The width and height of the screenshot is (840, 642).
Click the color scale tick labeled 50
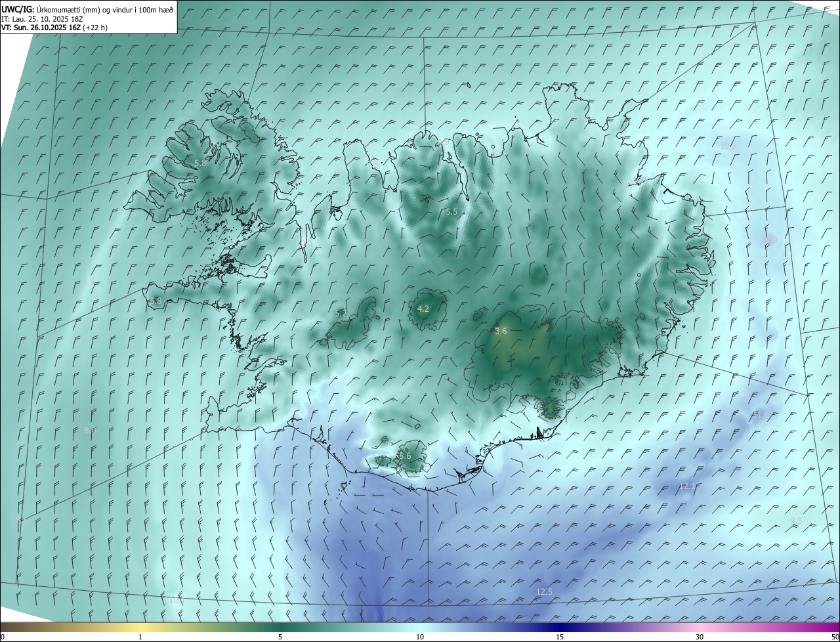(x=835, y=637)
